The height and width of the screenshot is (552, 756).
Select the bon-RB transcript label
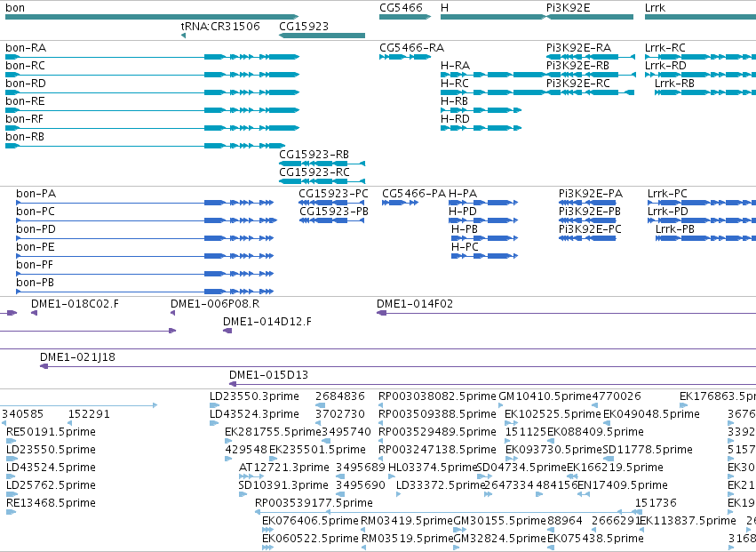click(25, 137)
